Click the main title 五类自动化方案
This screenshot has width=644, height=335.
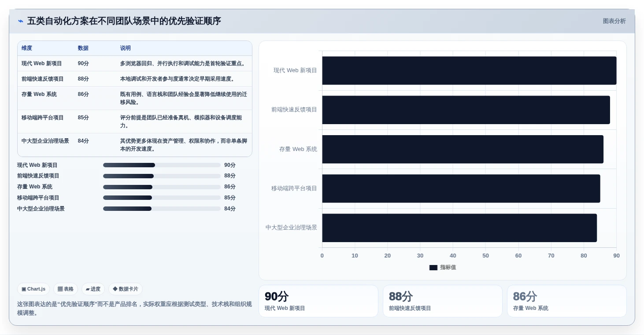pyautogui.click(x=124, y=21)
